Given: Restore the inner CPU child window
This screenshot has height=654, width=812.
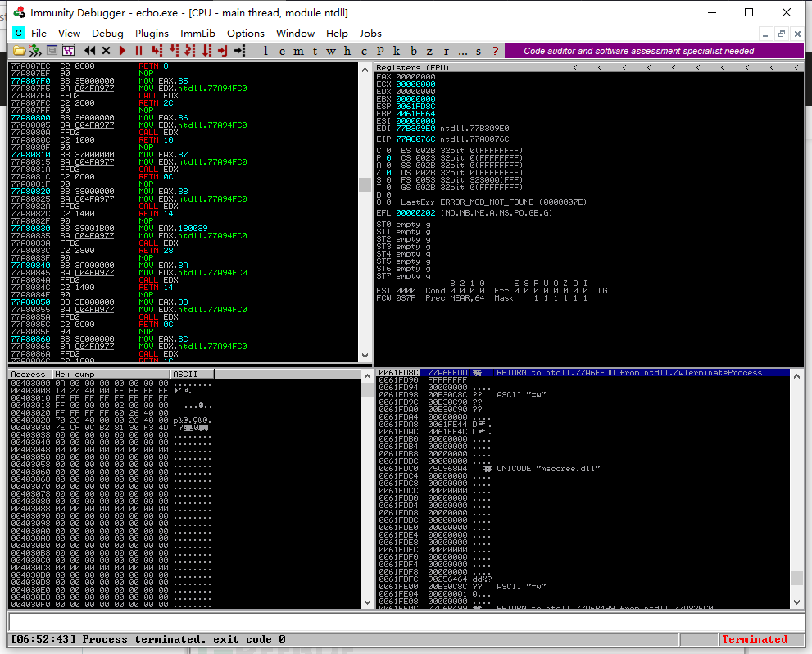Looking at the screenshot, I should point(782,34).
